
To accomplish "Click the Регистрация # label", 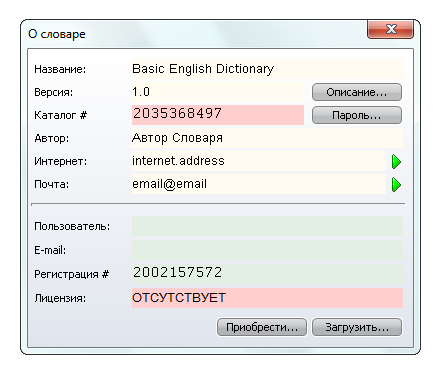I will [x=72, y=274].
